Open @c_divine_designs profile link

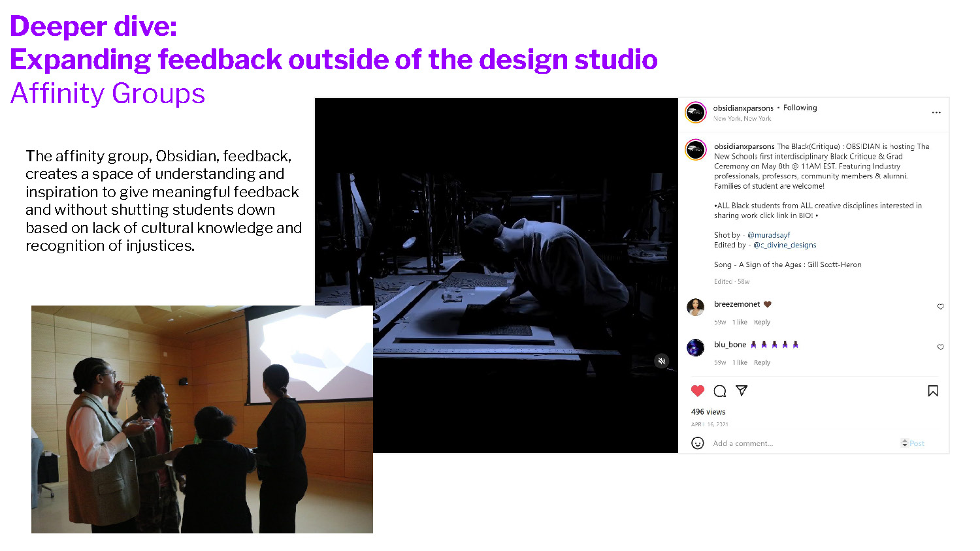pyautogui.click(x=785, y=245)
